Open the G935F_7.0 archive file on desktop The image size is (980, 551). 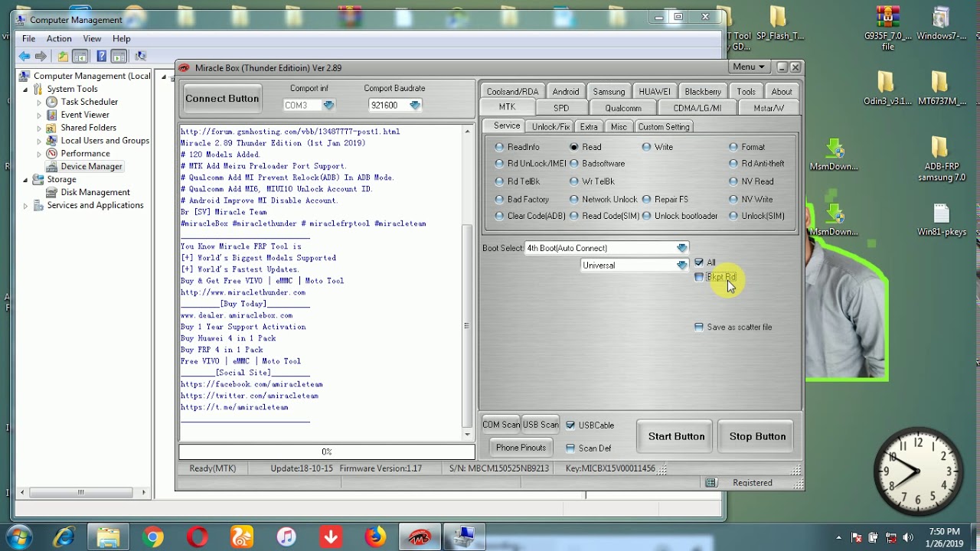tap(887, 28)
